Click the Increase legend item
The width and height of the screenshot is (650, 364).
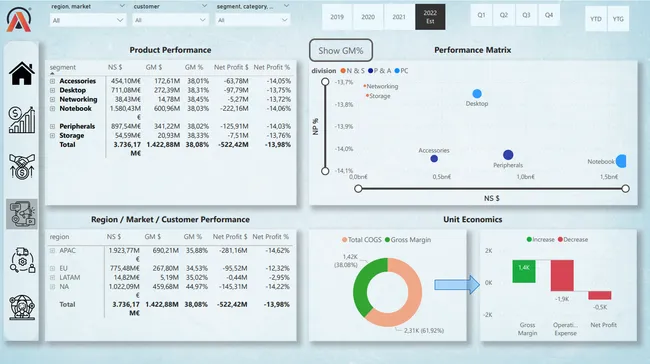(x=540, y=240)
